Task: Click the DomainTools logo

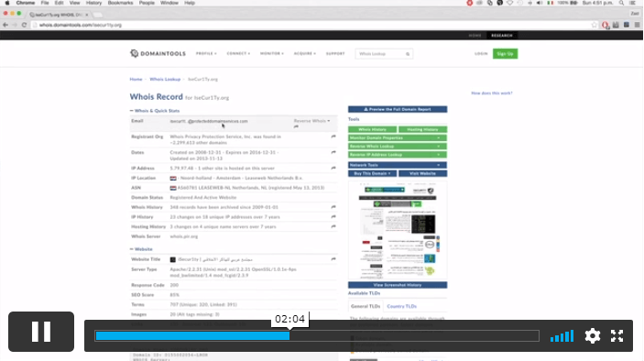Action: coord(158,53)
